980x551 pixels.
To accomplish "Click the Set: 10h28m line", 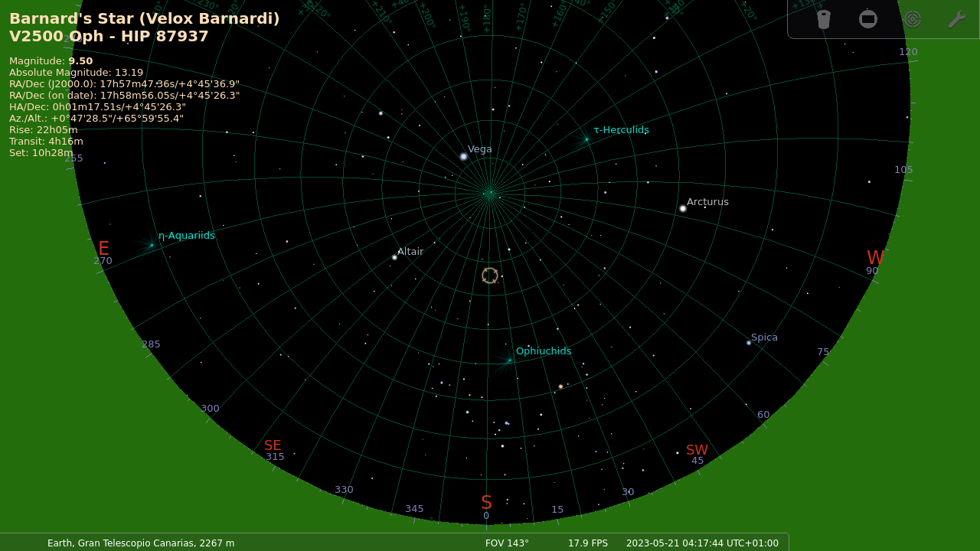I will pos(41,152).
